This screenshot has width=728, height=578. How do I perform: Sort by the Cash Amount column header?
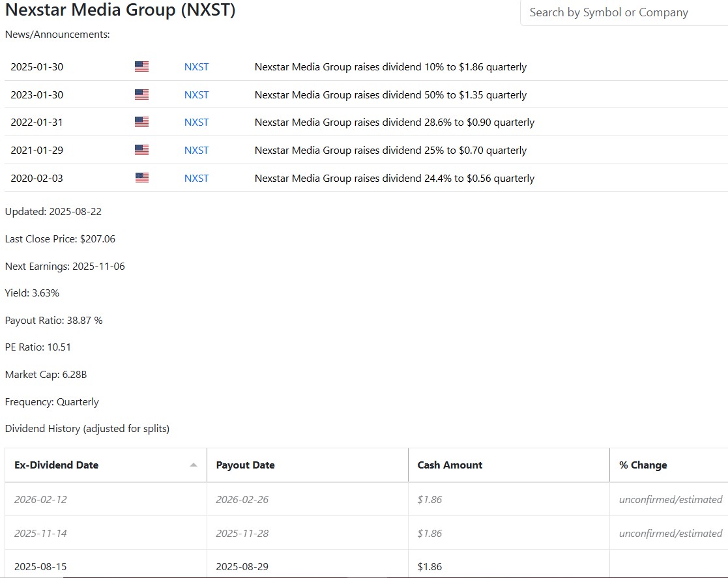coord(509,465)
